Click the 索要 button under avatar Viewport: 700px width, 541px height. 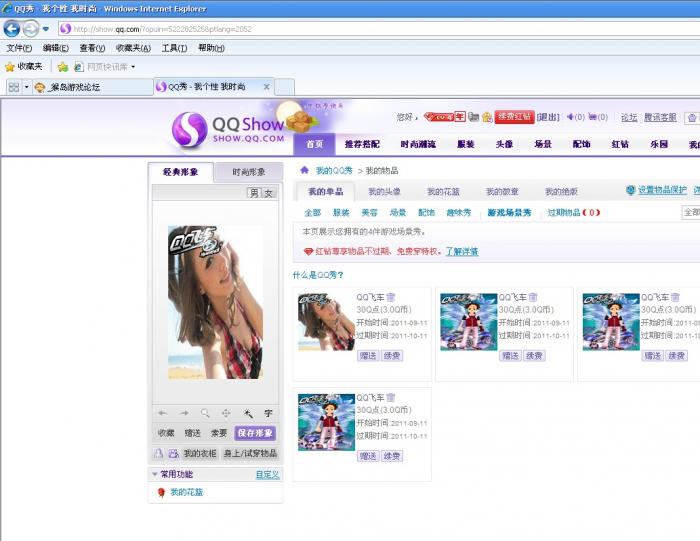(219, 433)
